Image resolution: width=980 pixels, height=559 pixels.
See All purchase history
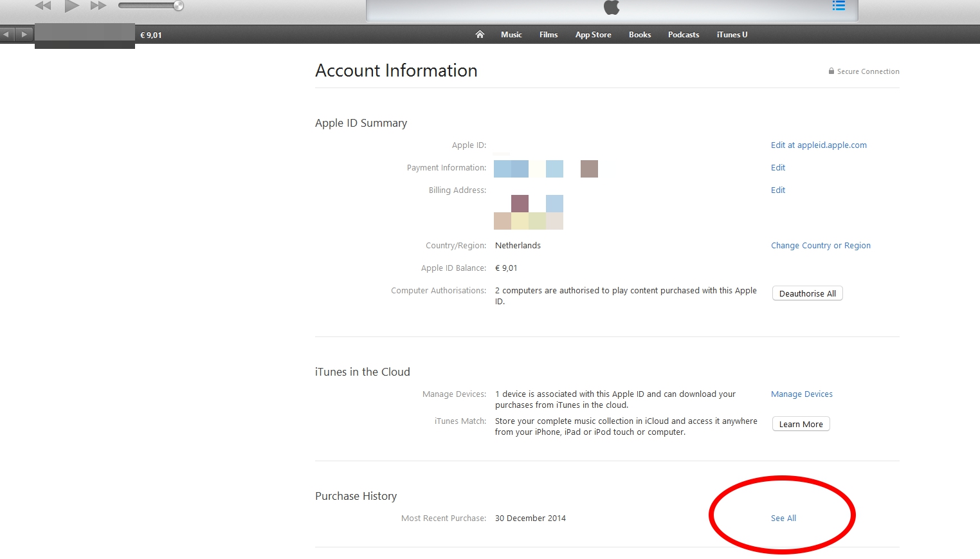[783, 518]
